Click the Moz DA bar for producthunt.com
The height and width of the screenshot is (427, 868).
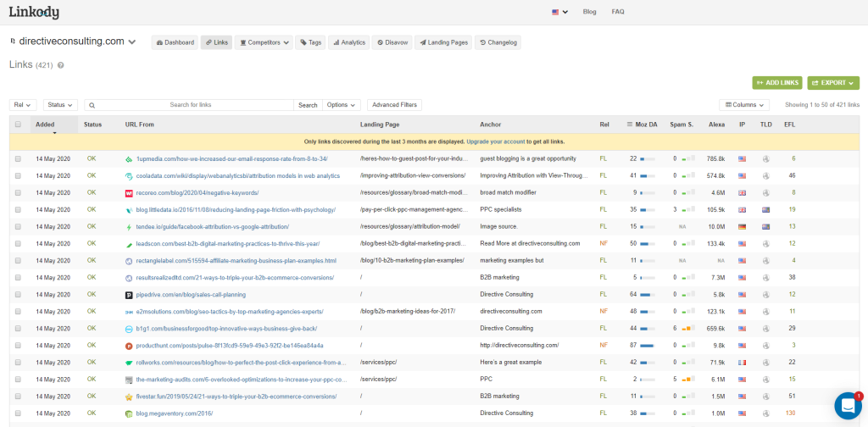pyautogui.click(x=648, y=346)
